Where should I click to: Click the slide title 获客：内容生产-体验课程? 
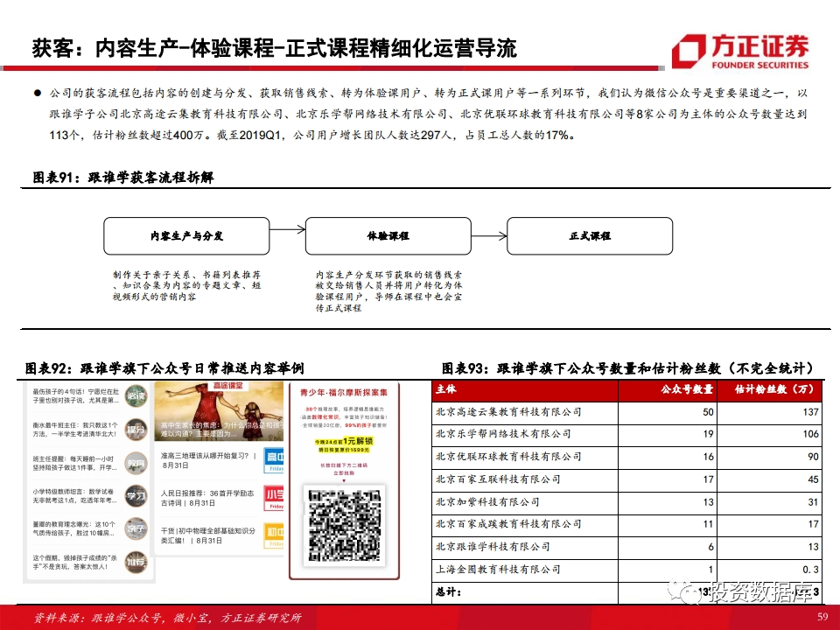(x=274, y=48)
